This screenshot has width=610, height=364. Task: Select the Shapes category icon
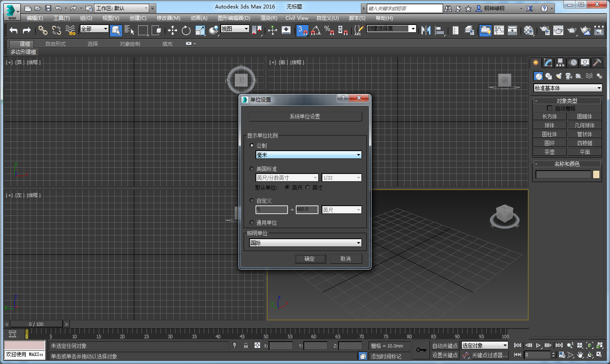coord(549,76)
